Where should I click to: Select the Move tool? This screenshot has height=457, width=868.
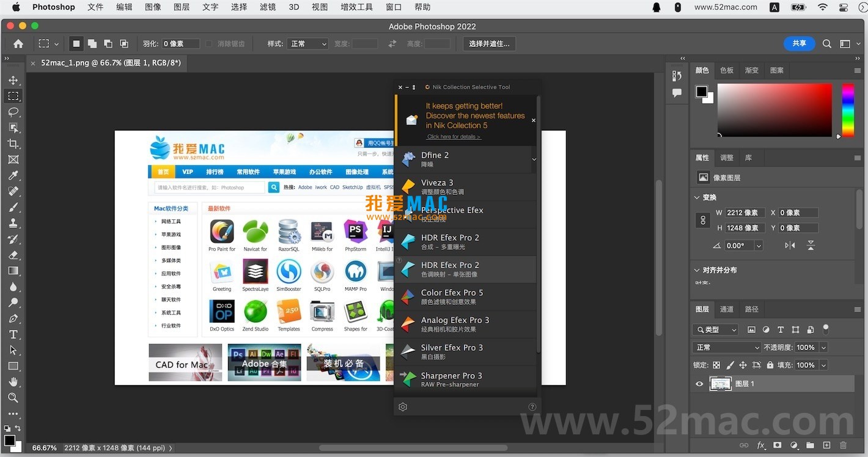point(13,81)
